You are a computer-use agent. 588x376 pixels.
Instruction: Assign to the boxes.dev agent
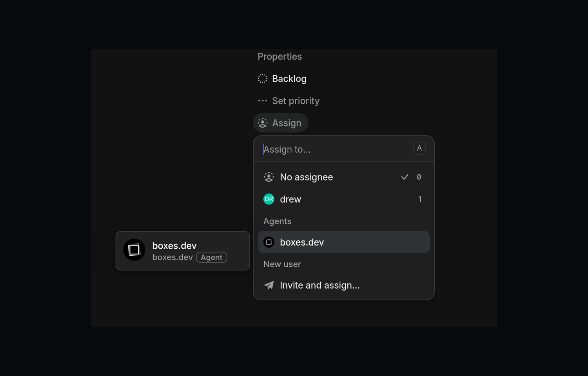pos(344,242)
